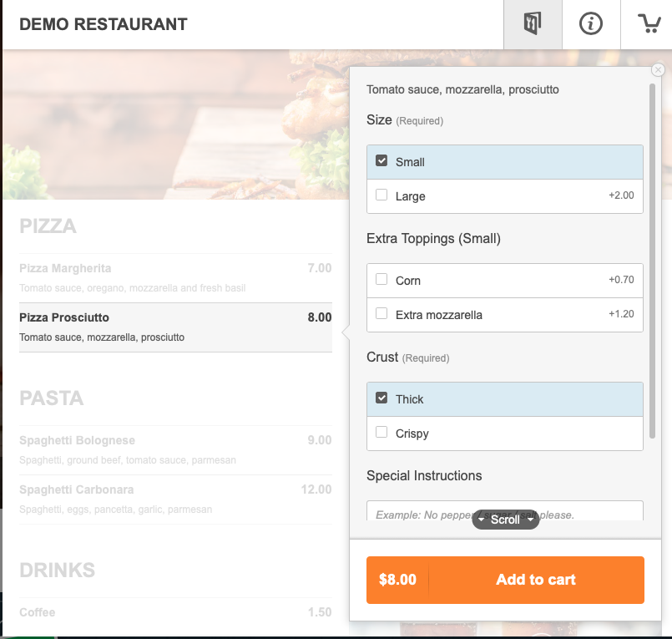The height and width of the screenshot is (639, 672).
Task: Click Add to cart button
Action: (x=505, y=580)
